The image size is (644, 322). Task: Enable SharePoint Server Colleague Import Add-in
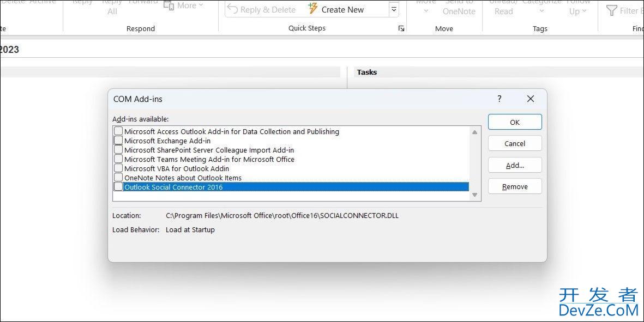coord(118,150)
